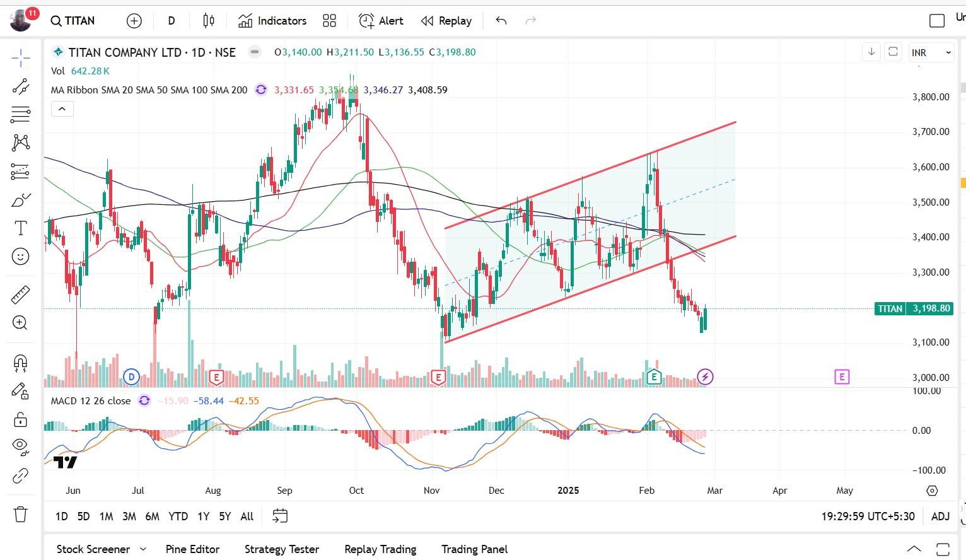Toggle the grey market status dot

255,52
